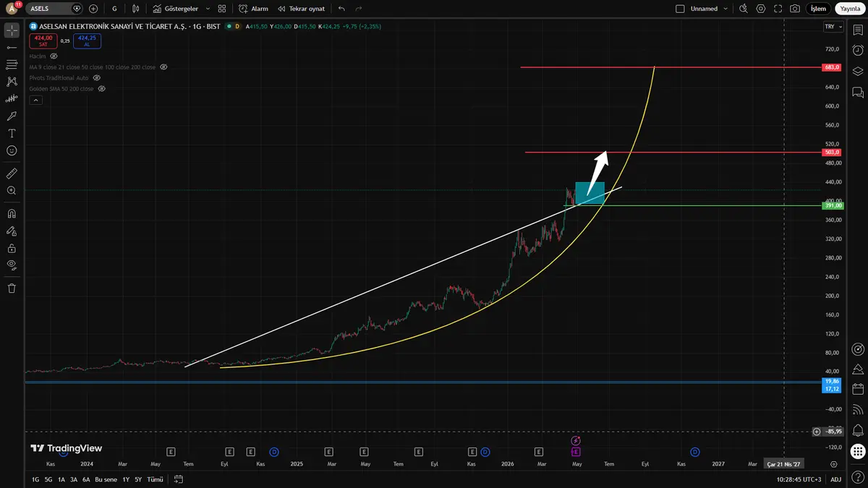Viewport: 868px width, 488px height.
Task: Open the Fibonacci retracement tools
Action: coord(12,64)
